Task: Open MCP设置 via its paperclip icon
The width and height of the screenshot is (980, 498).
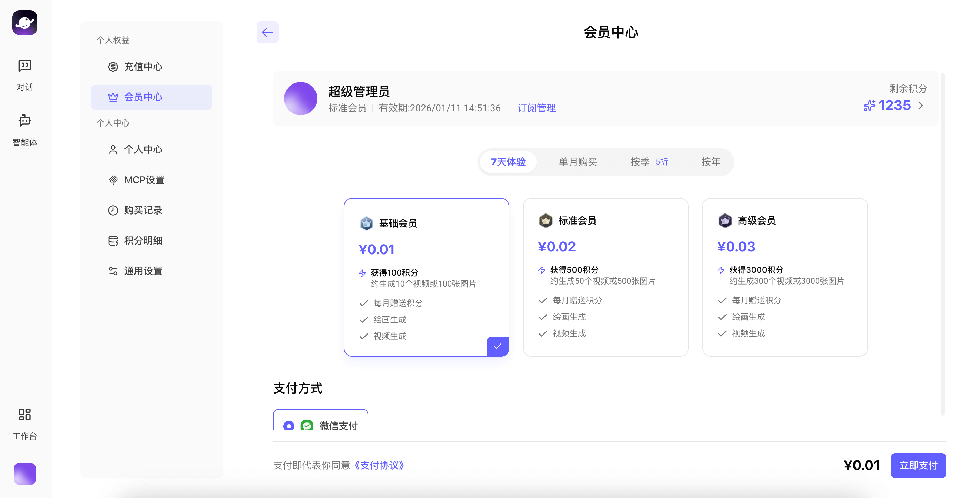Action: 113,180
